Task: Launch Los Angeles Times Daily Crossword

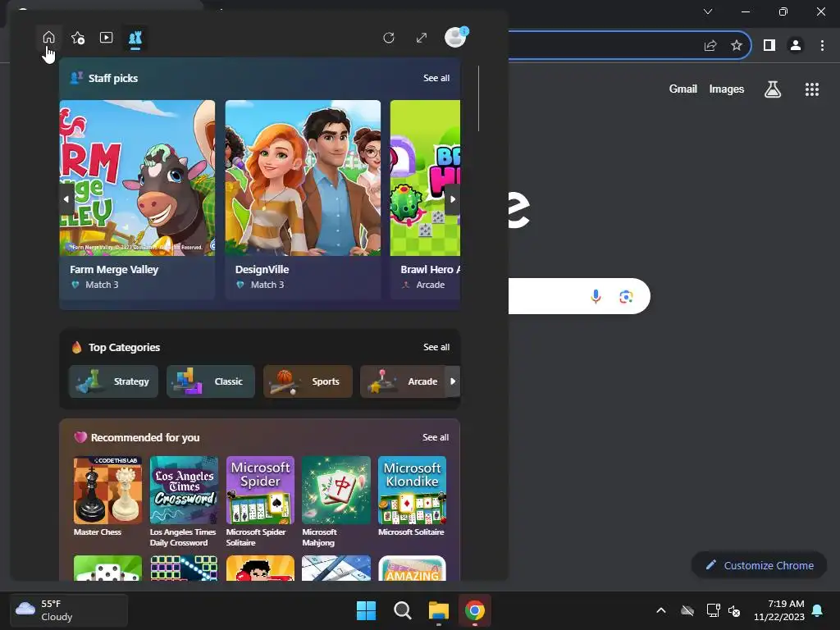Action: pyautogui.click(x=184, y=502)
